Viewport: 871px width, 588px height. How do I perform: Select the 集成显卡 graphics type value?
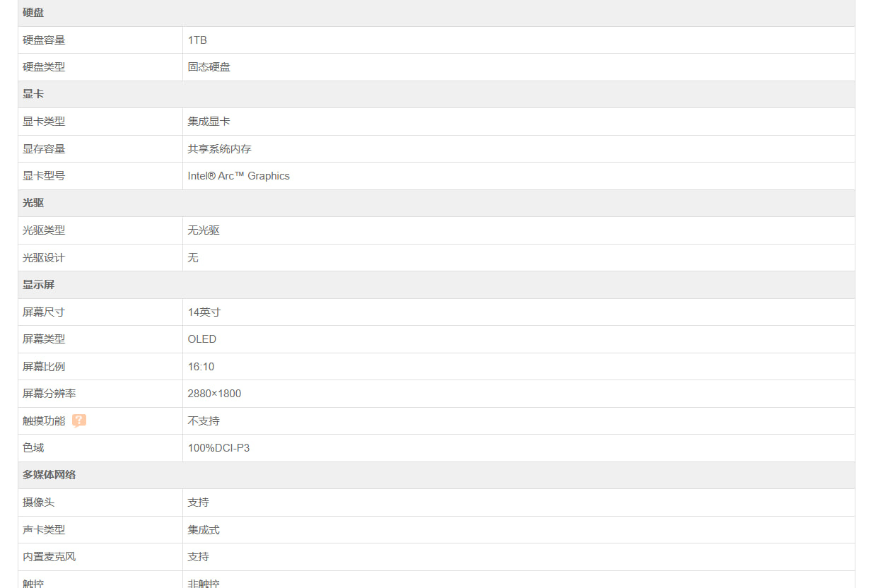point(209,122)
